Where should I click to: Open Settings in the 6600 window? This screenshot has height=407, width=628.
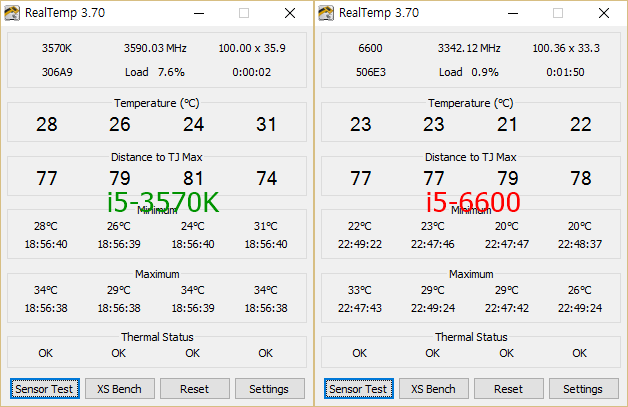[583, 389]
